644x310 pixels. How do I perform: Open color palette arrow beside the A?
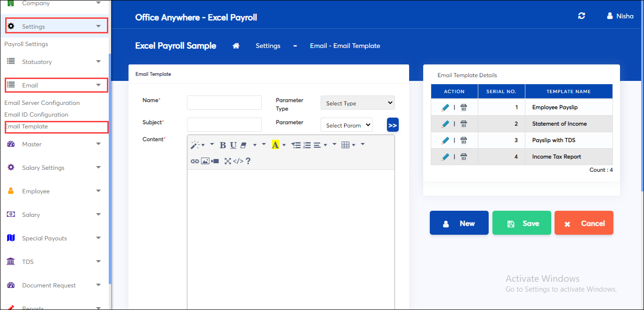[284, 145]
